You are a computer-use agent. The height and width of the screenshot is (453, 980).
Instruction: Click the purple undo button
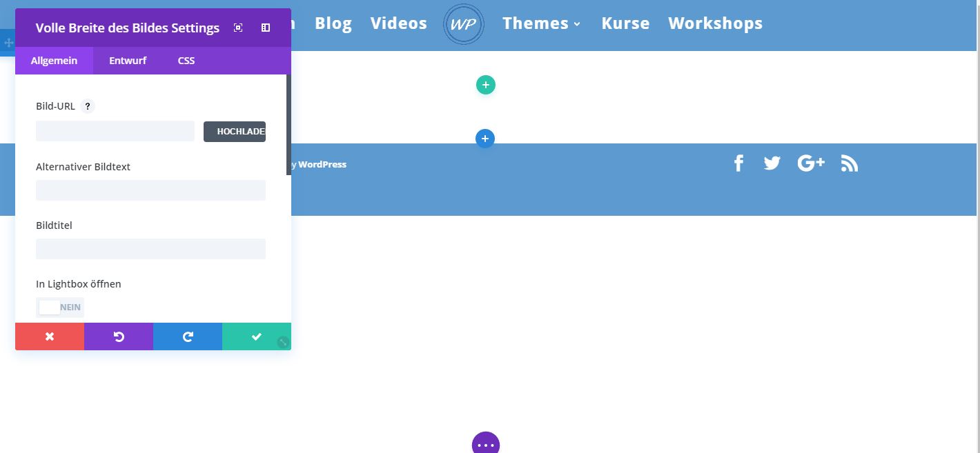pyautogui.click(x=119, y=336)
